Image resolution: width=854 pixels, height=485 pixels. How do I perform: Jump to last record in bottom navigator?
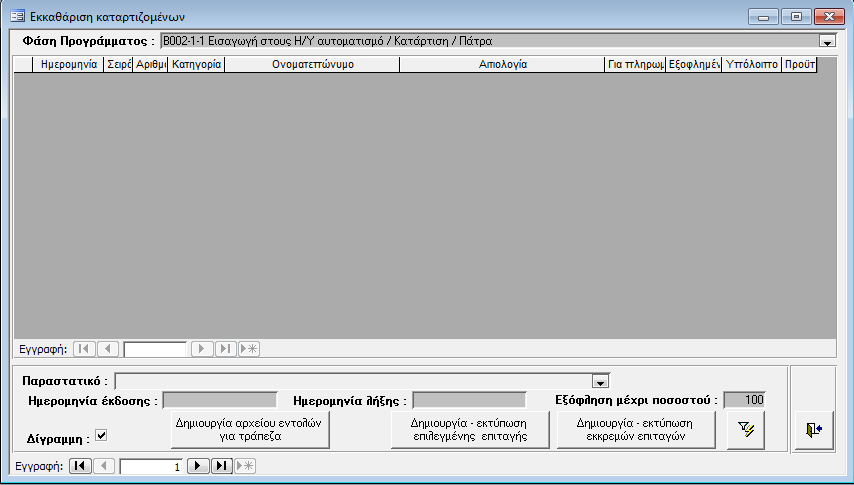coord(222,466)
